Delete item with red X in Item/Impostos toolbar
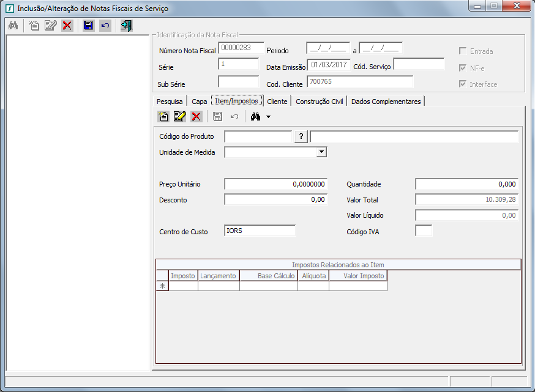 (196, 116)
